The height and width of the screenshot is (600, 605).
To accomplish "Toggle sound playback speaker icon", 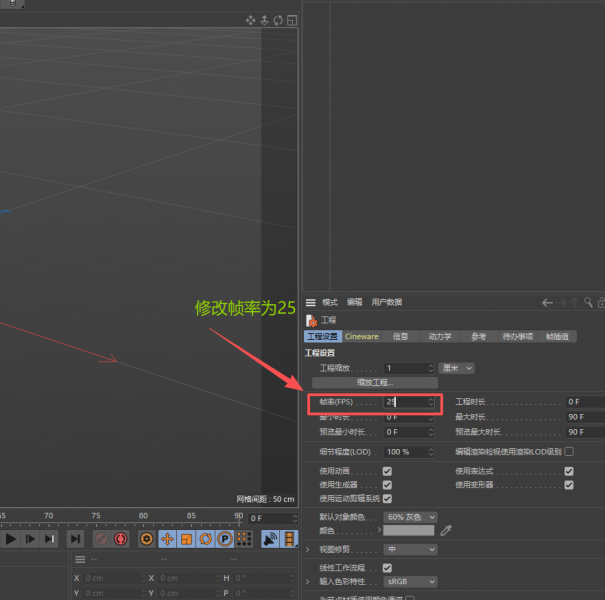I will tap(270, 539).
